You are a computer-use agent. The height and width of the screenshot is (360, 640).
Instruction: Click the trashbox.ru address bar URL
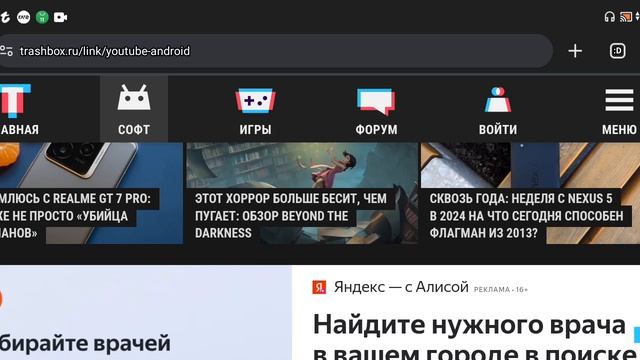click(105, 51)
